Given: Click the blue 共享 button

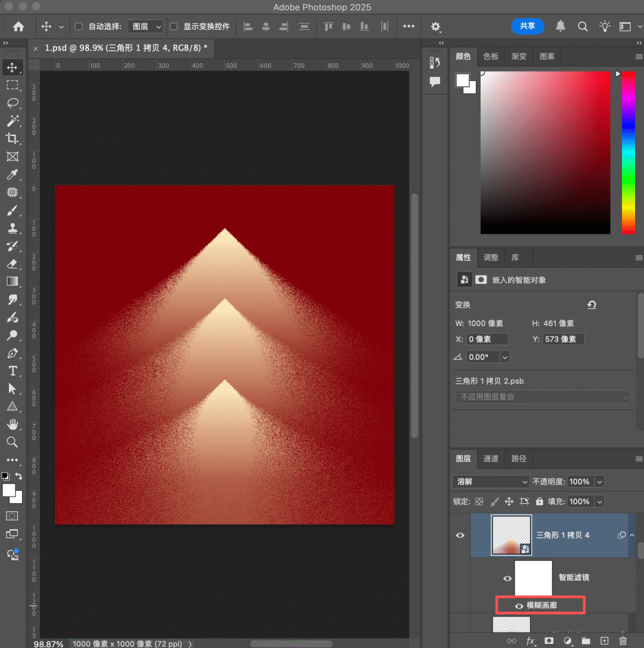Looking at the screenshot, I should pos(527,26).
